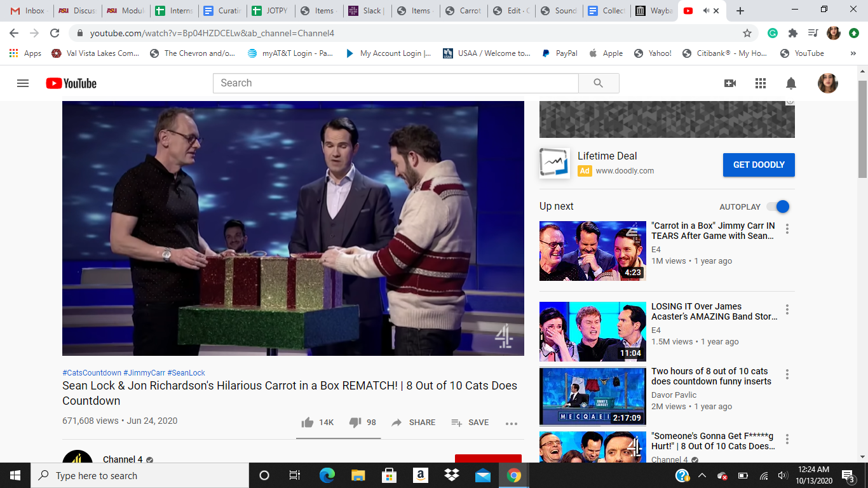Click the search magnifier button

pos(598,83)
